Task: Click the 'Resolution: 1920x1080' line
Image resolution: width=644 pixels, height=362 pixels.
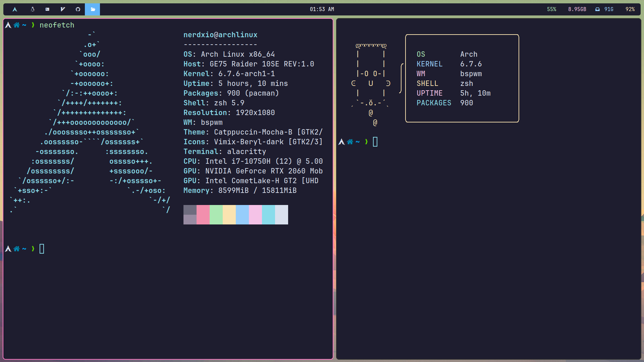Action: [x=229, y=113]
